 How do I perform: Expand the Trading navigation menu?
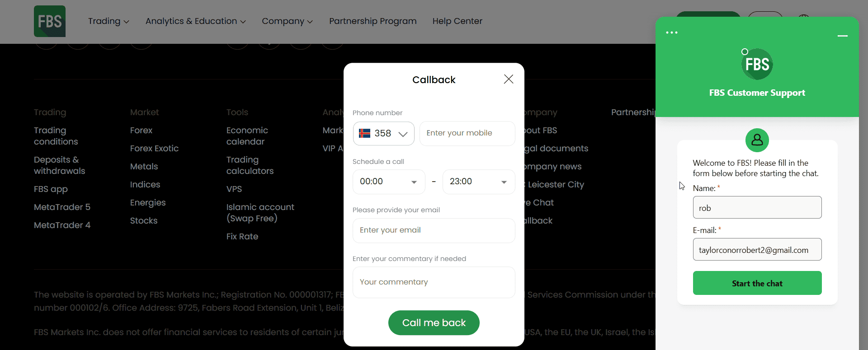[108, 21]
